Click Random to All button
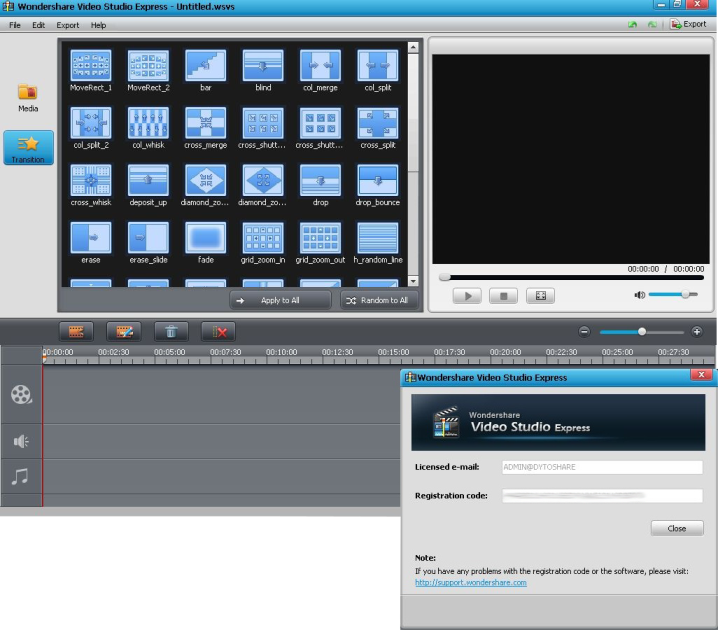This screenshot has width=718, height=630. point(379,300)
